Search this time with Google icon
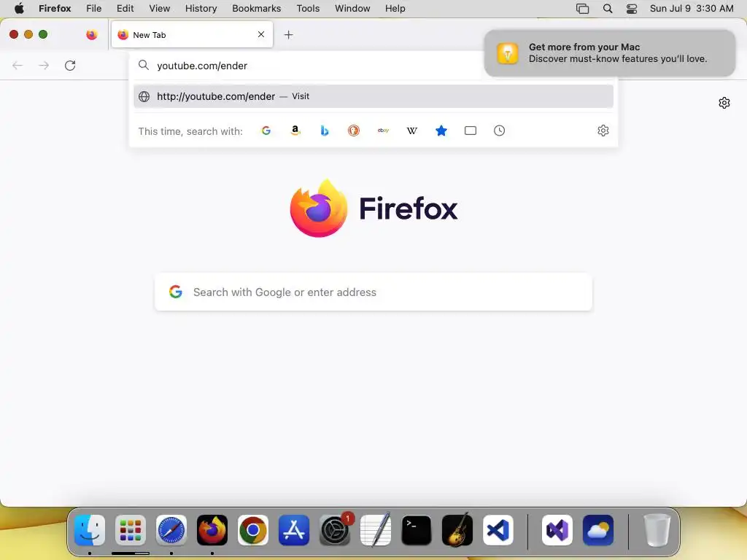The height and width of the screenshot is (560, 747). tap(266, 131)
